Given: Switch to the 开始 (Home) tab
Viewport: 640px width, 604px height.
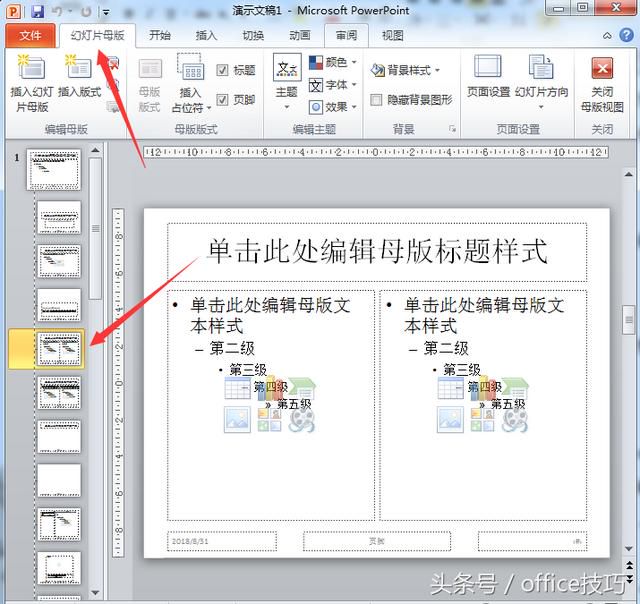Looking at the screenshot, I should click(160, 36).
